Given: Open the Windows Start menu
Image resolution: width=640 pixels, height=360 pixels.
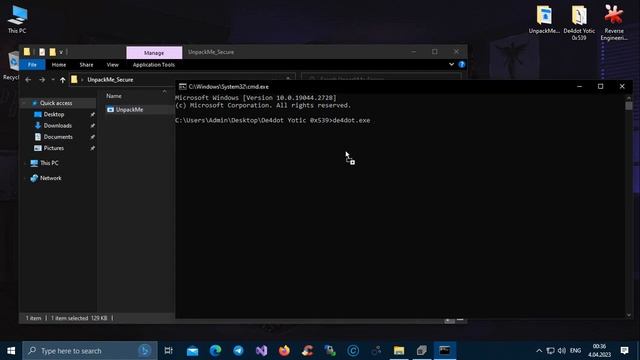Looking at the screenshot, I should click(11, 351).
